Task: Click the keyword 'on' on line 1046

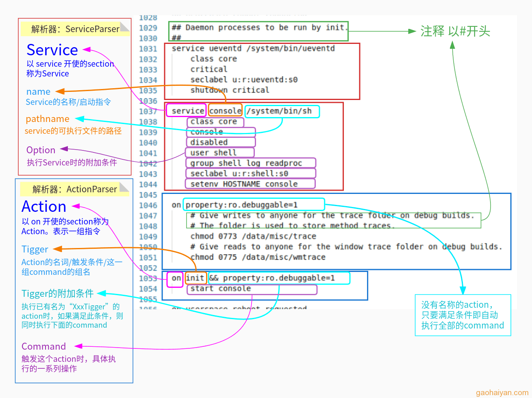Action: point(176,205)
